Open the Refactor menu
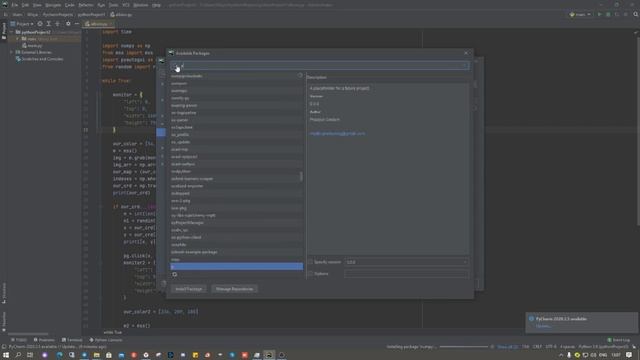 (86, 5)
